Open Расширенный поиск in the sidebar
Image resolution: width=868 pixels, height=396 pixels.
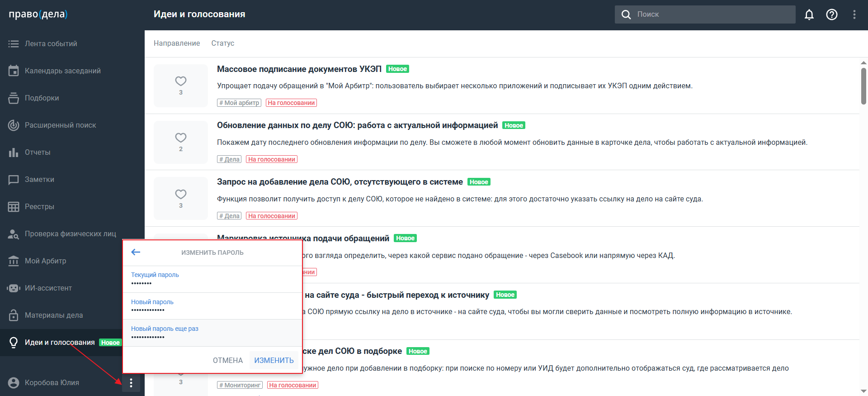click(x=60, y=125)
